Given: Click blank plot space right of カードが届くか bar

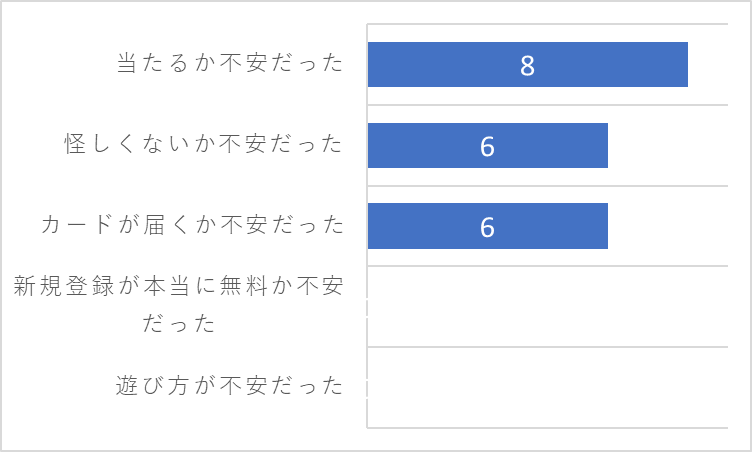Looking at the screenshot, I should click(x=668, y=226).
